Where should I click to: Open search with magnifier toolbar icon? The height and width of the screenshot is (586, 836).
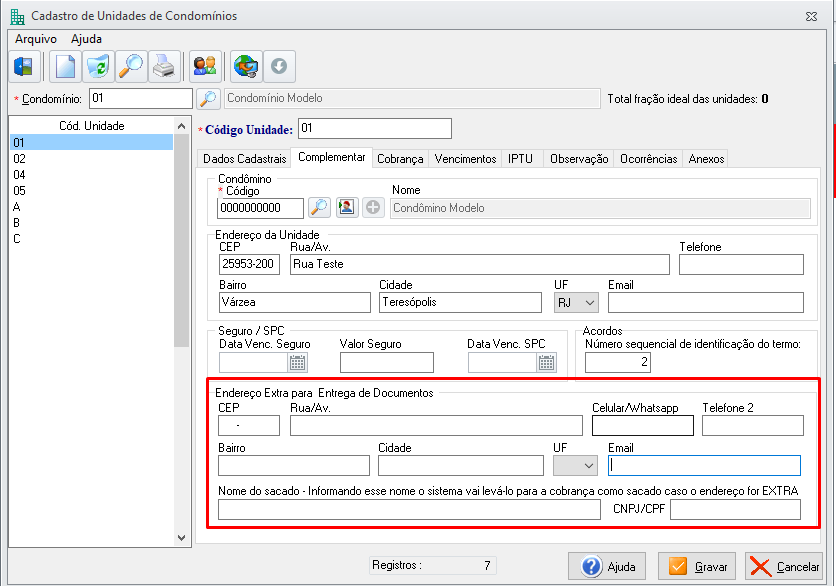click(x=131, y=67)
